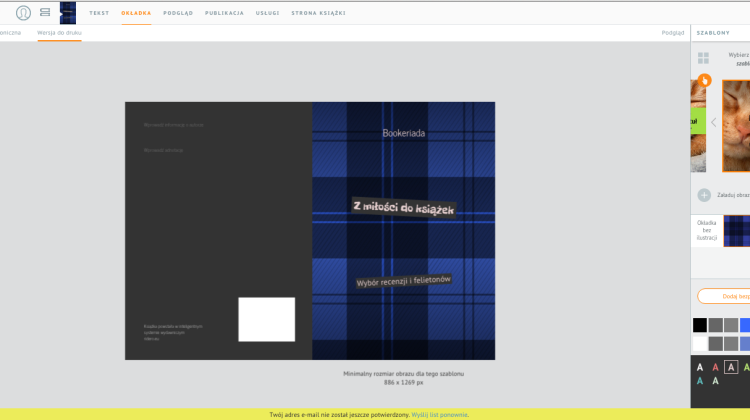
Task: Open the user account profile icon
Action: pyautogui.click(x=23, y=13)
